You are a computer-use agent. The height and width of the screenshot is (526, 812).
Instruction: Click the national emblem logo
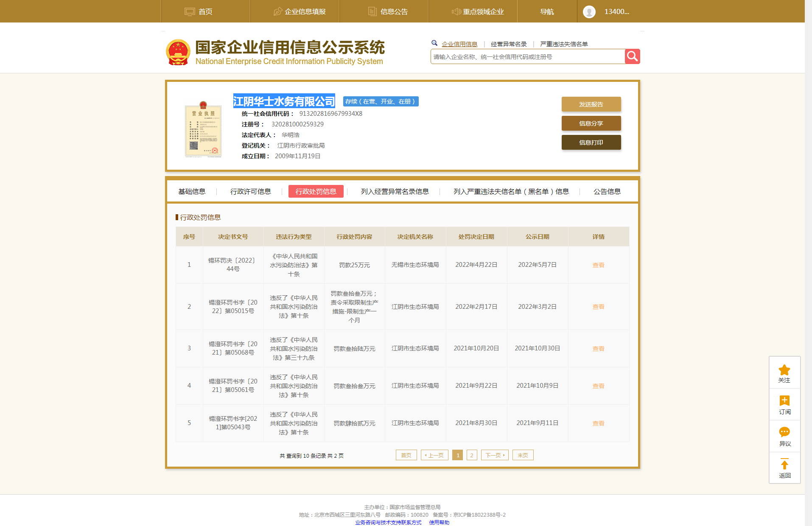[178, 53]
